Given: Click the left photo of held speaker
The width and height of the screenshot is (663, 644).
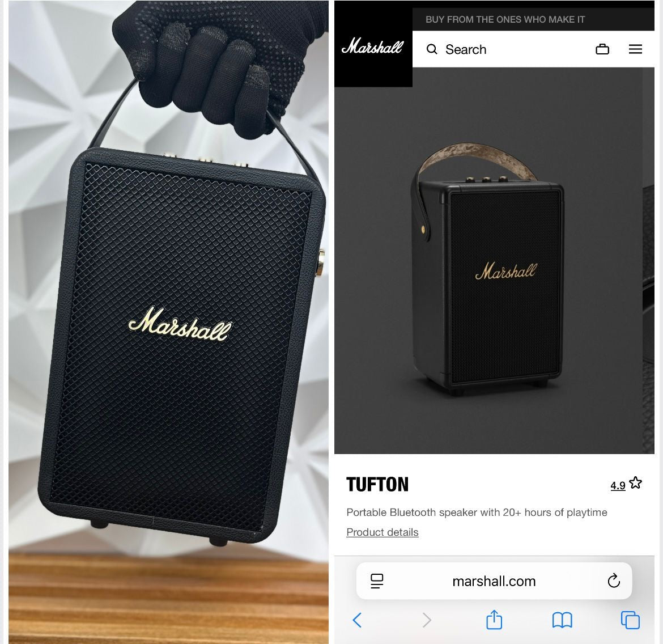Looking at the screenshot, I should pyautogui.click(x=168, y=322).
